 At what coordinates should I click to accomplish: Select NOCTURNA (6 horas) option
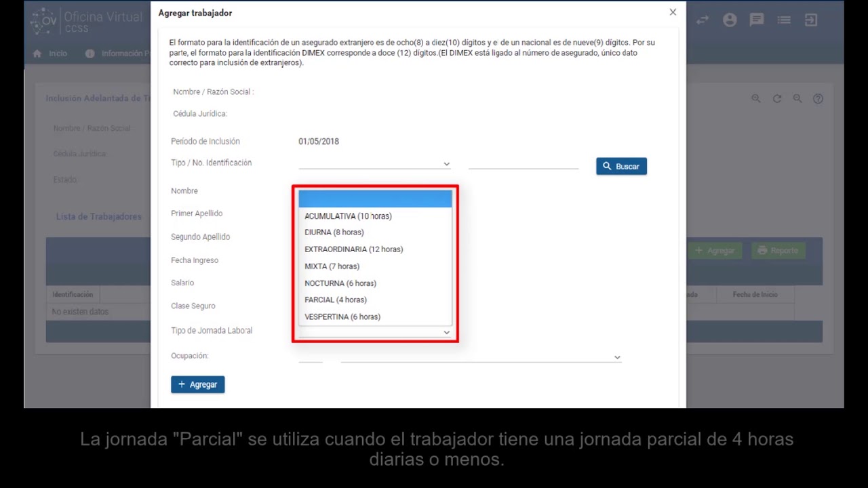375,283
